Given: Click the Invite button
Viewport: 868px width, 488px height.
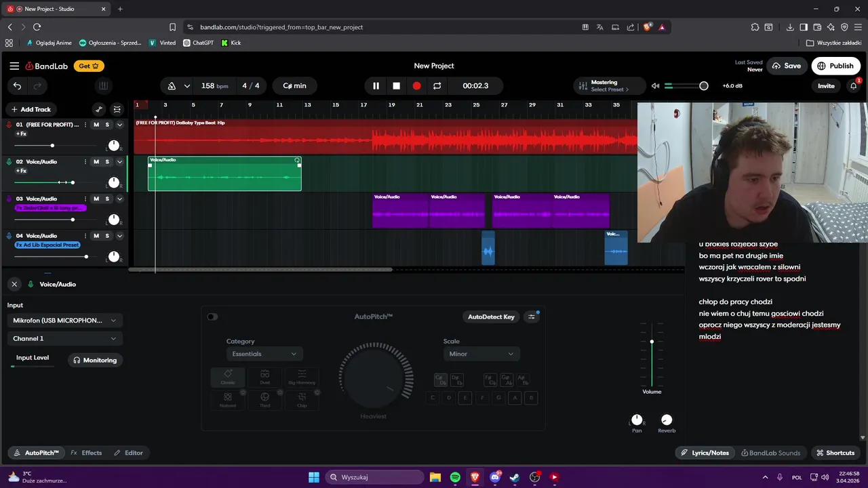Looking at the screenshot, I should pos(826,86).
